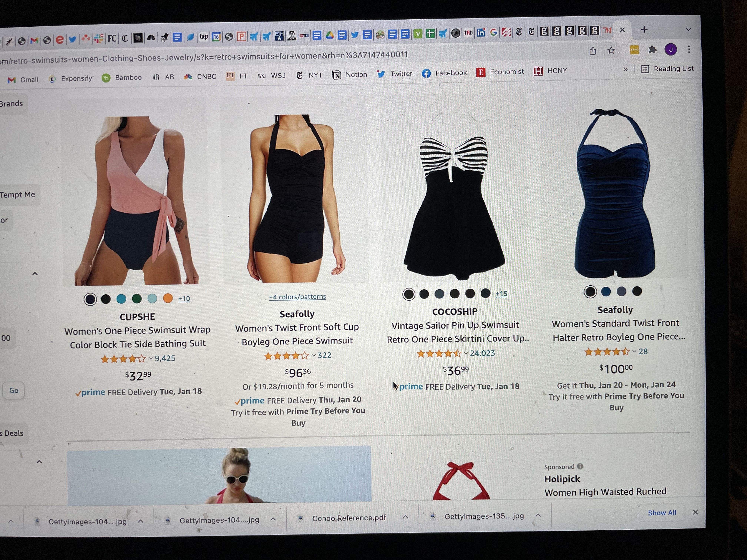The height and width of the screenshot is (560, 747).
Task: Open the tab search chevron
Action: tap(688, 29)
